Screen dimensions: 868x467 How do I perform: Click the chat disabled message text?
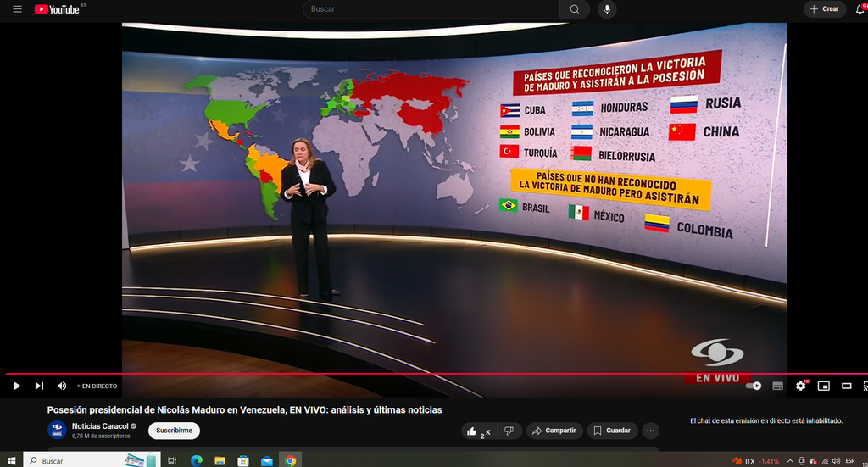coord(766,421)
